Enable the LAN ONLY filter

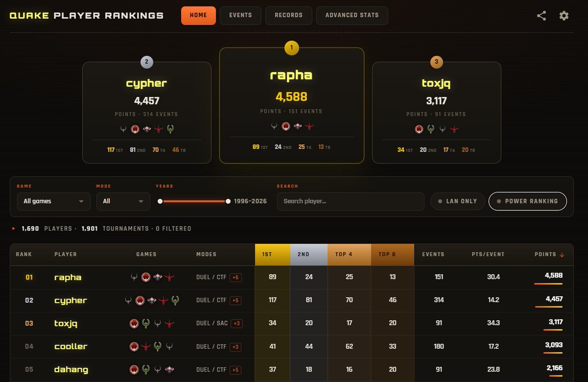click(458, 201)
